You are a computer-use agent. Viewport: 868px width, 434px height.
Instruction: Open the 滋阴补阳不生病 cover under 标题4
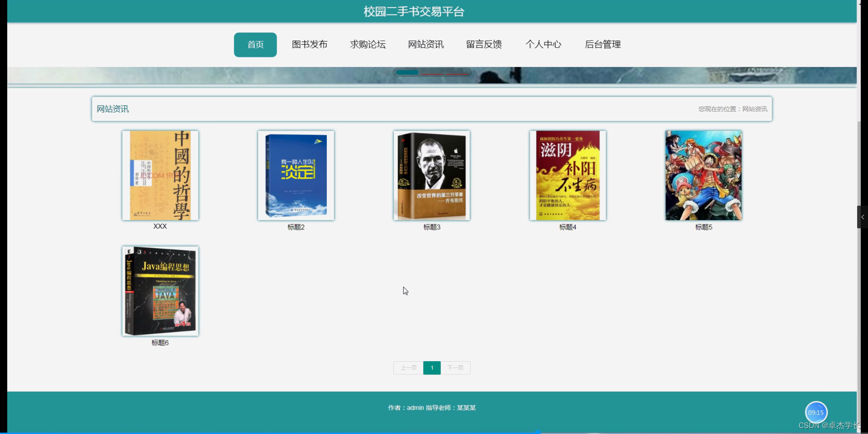click(568, 175)
